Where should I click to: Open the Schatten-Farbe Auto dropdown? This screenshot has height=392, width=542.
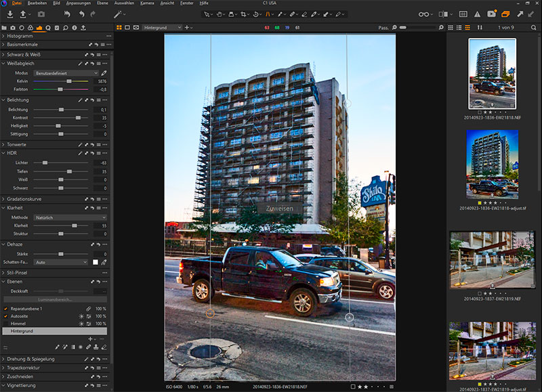(61, 263)
